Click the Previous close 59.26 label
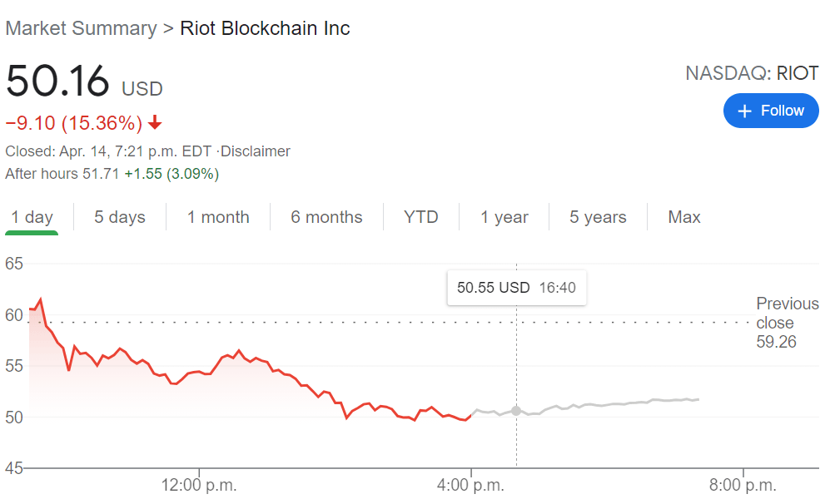835x504 pixels. (786, 323)
